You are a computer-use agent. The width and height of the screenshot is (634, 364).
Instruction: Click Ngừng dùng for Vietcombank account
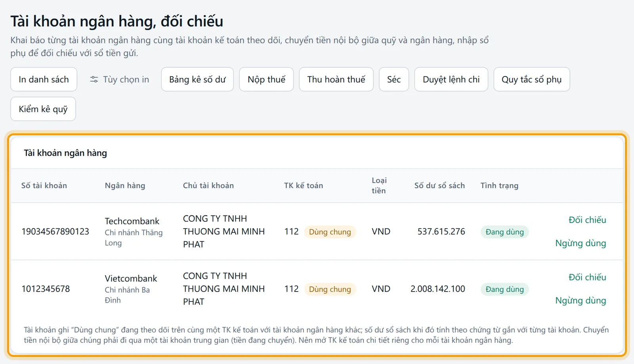(x=581, y=301)
